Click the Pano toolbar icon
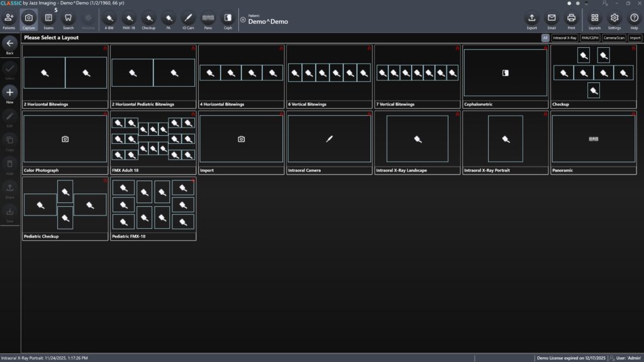 pos(208,21)
